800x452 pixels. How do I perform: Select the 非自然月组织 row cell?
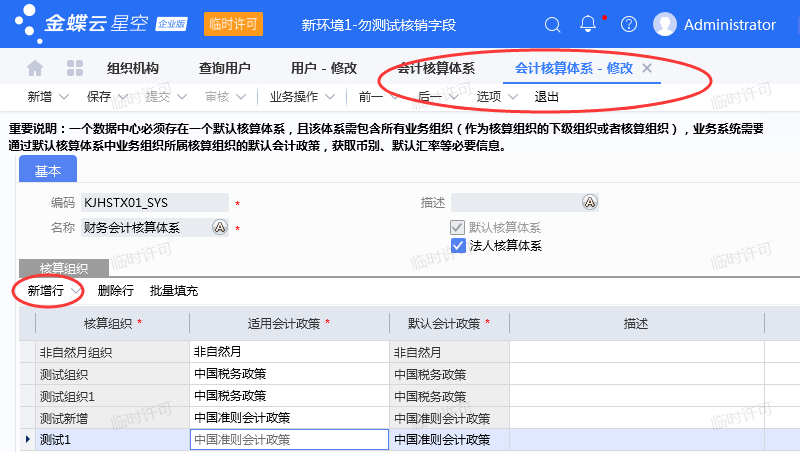[113, 352]
